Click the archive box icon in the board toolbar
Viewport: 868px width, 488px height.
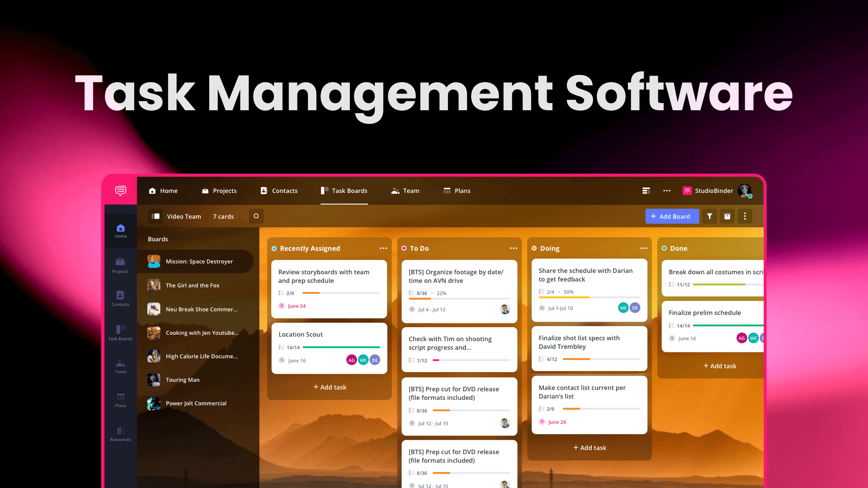pos(727,216)
